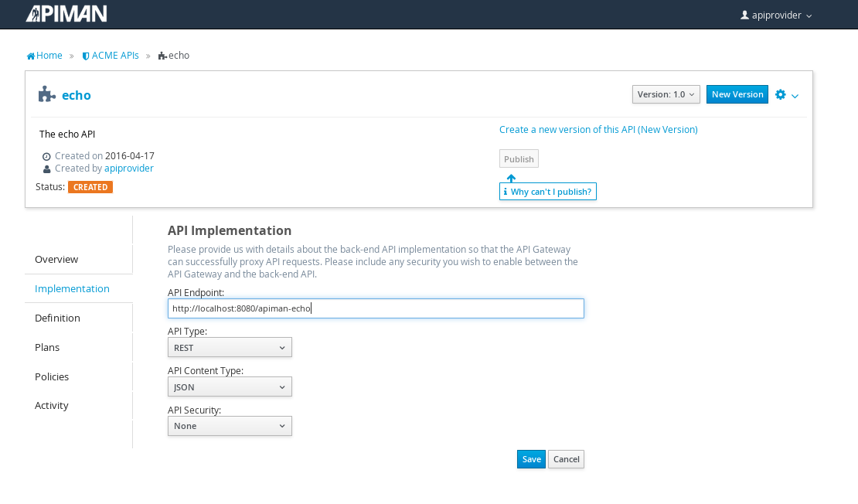Click the person icon beside Created by
858x504 pixels.
click(46, 169)
